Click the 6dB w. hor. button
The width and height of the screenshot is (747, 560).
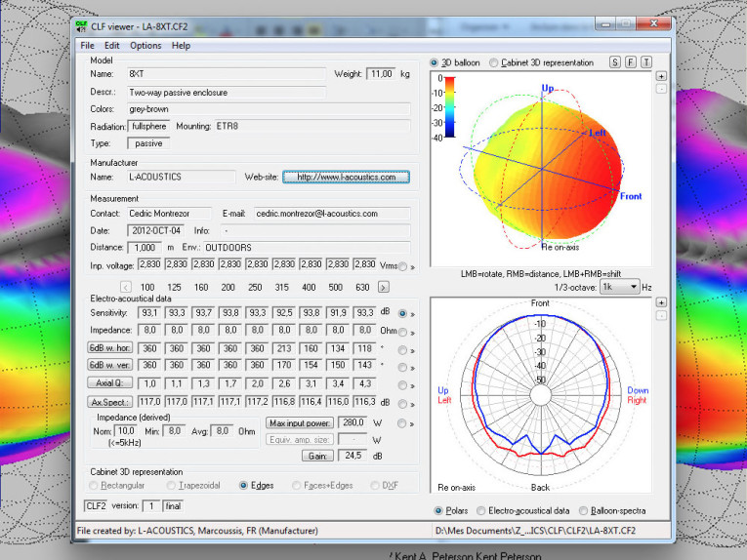click(109, 347)
